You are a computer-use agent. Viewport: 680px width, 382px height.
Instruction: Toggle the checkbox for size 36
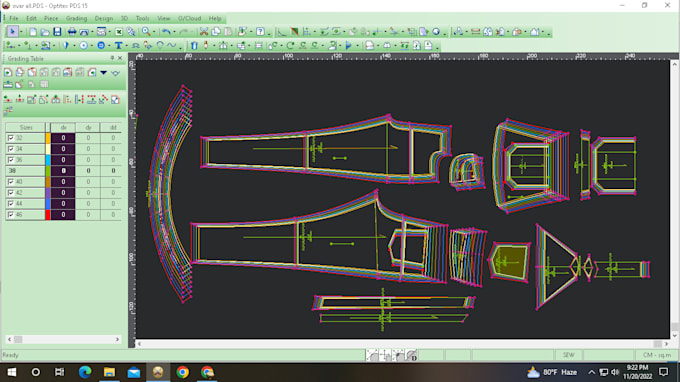click(11, 160)
